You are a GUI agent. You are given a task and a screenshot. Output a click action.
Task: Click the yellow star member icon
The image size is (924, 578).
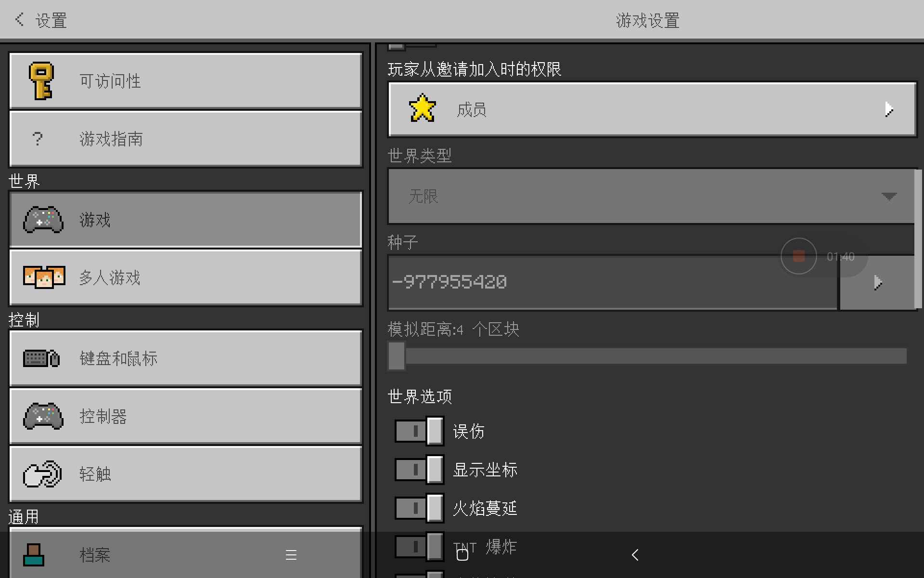pos(422,109)
